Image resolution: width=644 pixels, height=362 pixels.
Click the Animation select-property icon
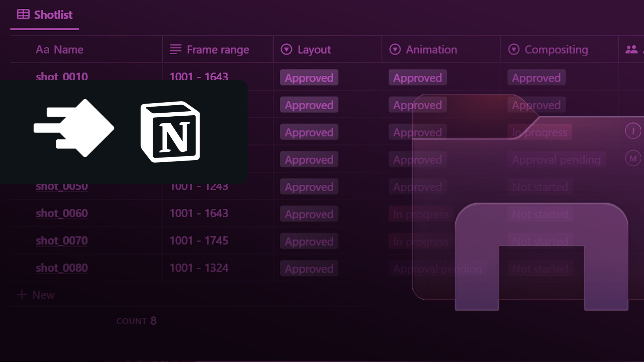395,50
